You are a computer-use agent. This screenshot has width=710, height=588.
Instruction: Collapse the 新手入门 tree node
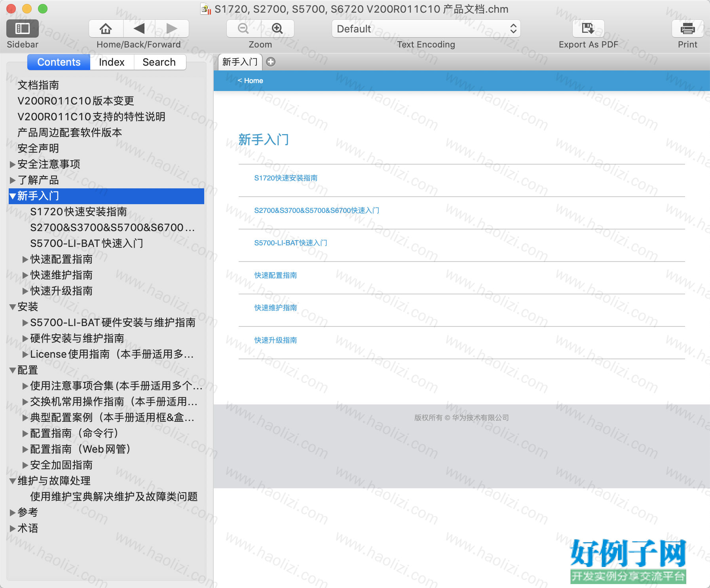point(13,196)
